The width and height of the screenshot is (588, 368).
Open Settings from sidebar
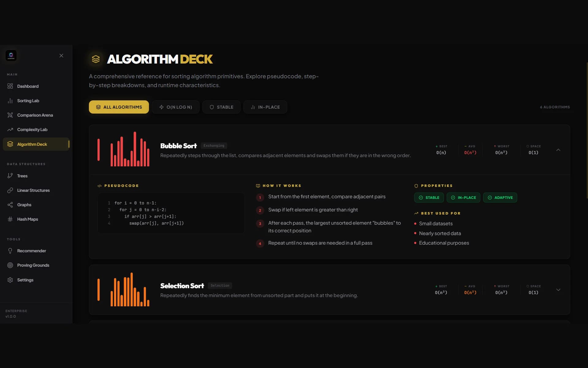coord(36,280)
